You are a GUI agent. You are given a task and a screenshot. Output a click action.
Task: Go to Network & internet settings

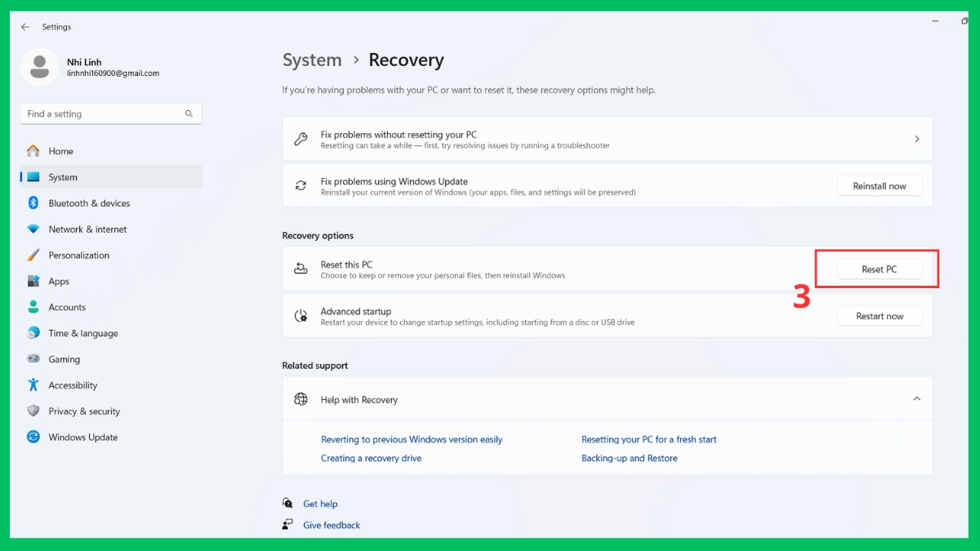pyautogui.click(x=110, y=229)
